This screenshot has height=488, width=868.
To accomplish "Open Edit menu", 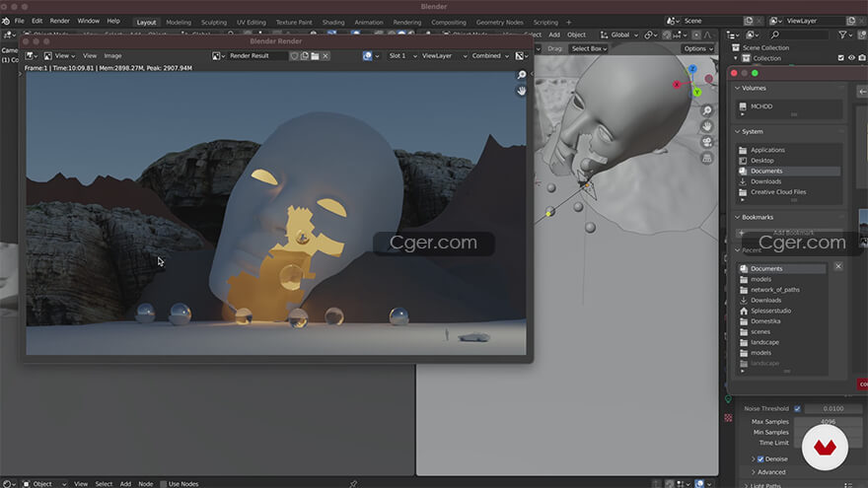I will click(x=37, y=21).
